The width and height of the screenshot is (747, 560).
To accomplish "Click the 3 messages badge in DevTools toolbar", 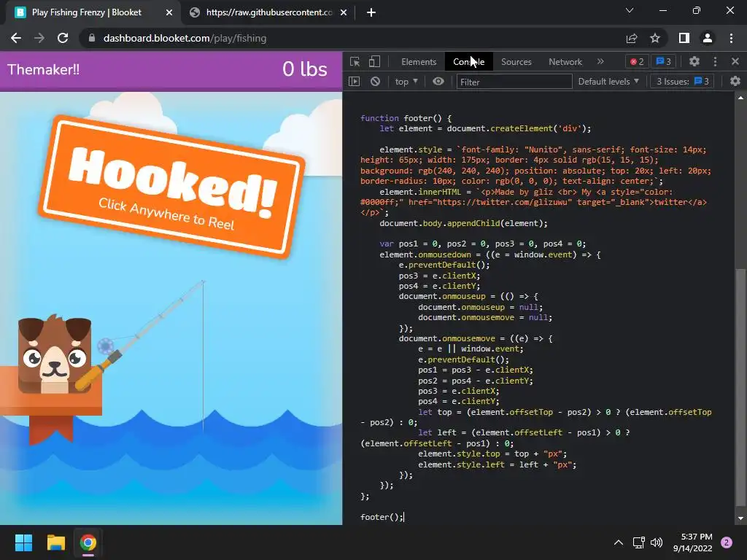I will pyautogui.click(x=664, y=61).
